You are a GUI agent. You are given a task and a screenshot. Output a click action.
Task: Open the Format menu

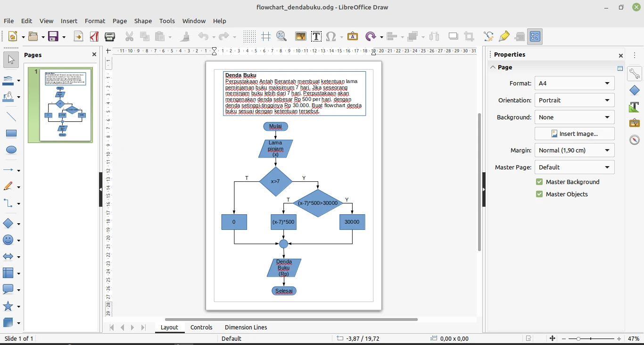coord(95,21)
